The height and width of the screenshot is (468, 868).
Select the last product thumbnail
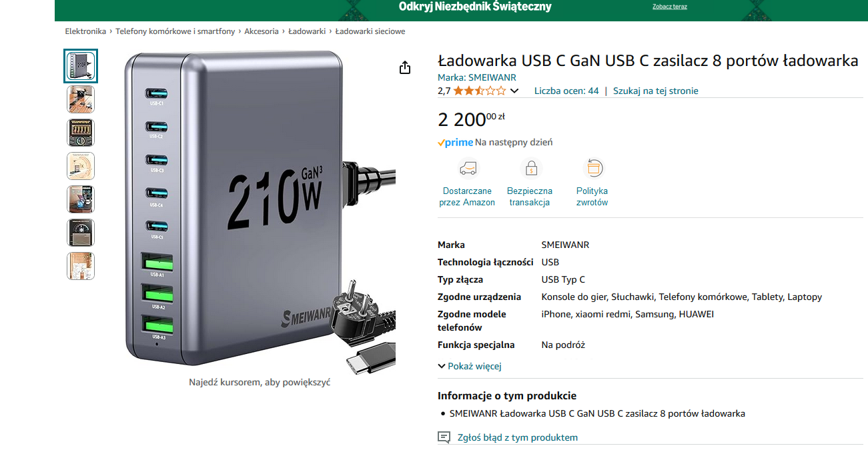[81, 266]
